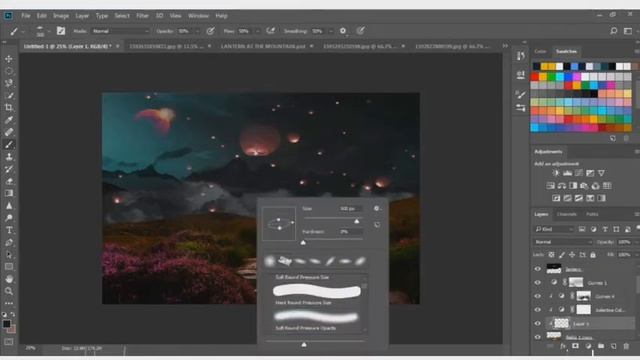Screen dimensions: 640x360
Task: Click the search icon in options bar
Action: 613,31
